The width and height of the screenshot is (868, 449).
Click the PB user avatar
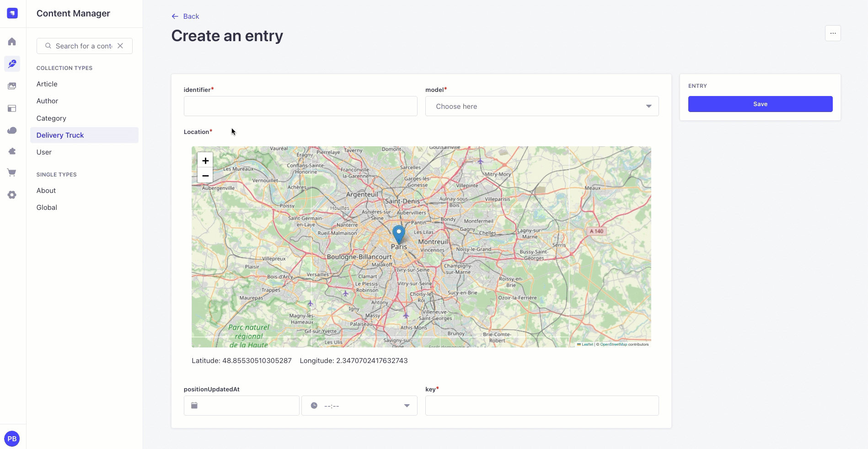point(12,439)
